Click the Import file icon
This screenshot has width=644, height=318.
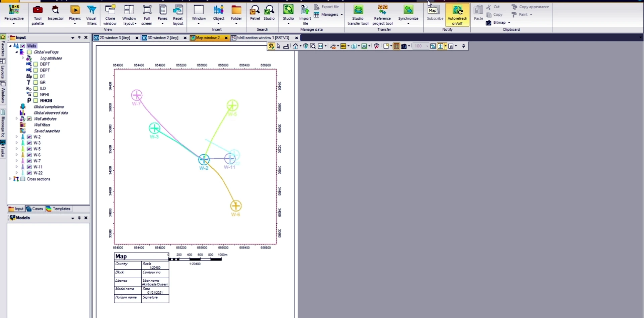305,15
